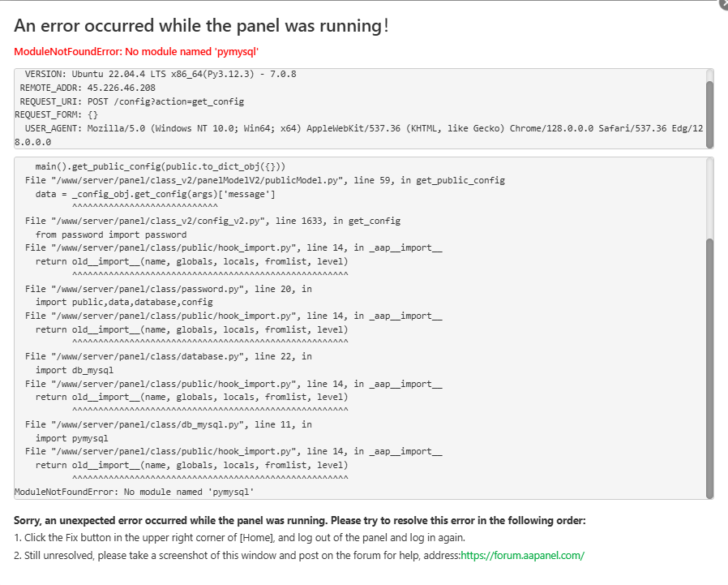Click the database.py line 22 traceback entry
This screenshot has height=585, width=728.
pos(169,356)
